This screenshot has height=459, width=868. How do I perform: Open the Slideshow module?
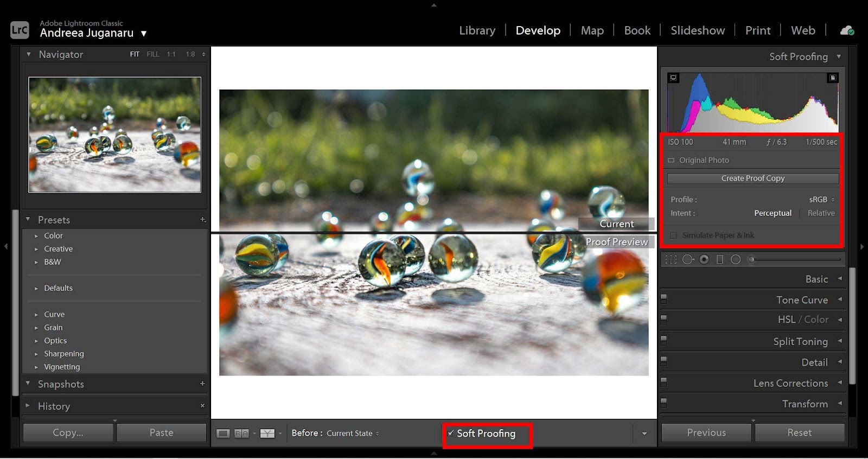697,30
